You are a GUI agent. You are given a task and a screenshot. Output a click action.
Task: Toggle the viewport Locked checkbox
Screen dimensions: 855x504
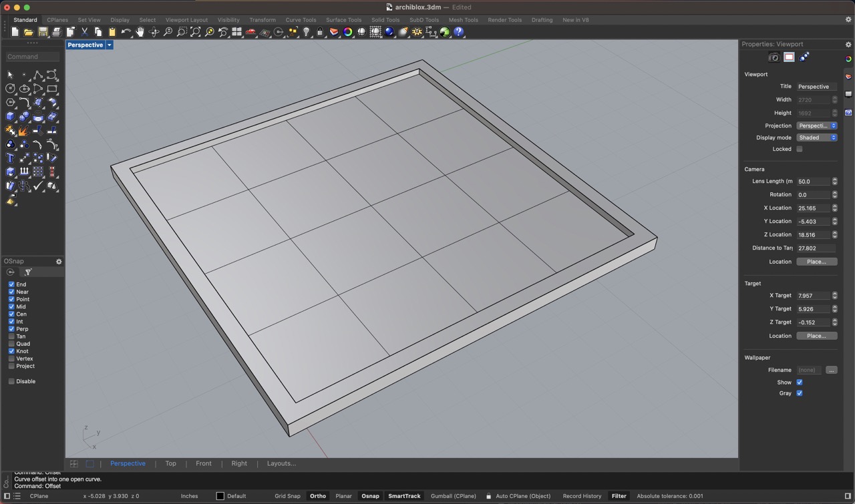pos(800,149)
